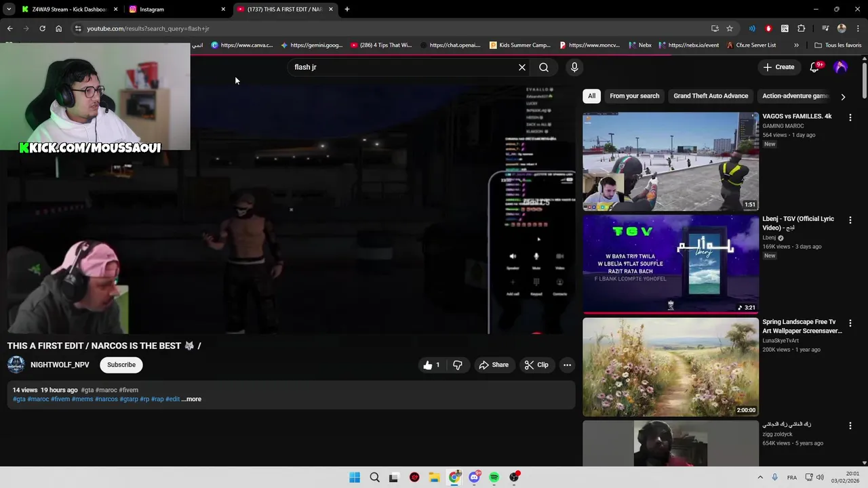Open the Chrome profile avatar
The width and height of the screenshot is (868, 488).
(x=842, y=28)
